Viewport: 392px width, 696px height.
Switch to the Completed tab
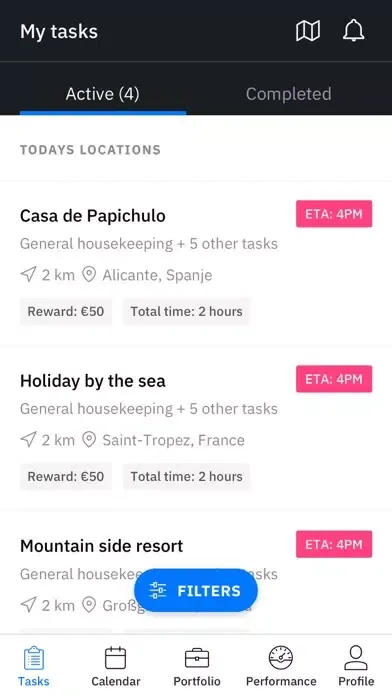289,94
